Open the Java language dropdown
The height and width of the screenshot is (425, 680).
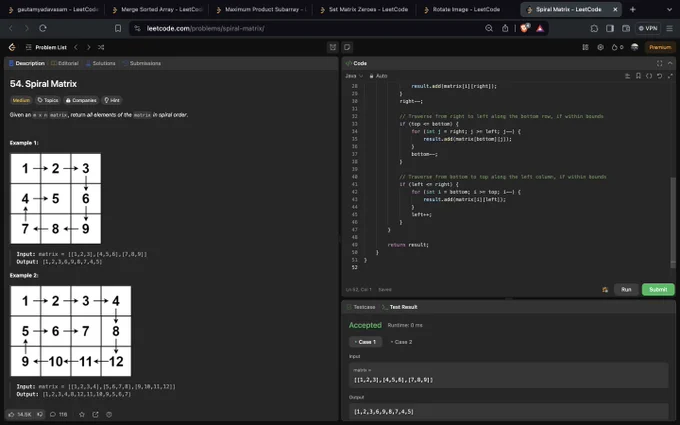[x=354, y=76]
